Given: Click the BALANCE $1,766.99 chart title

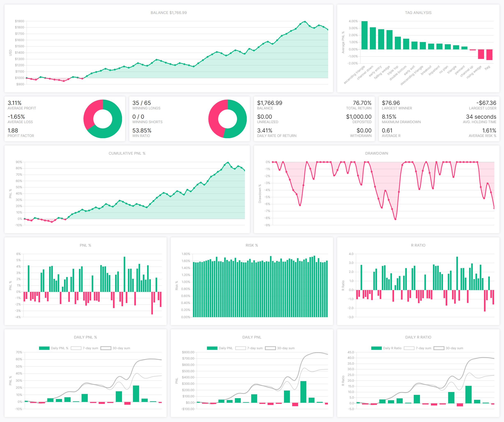Looking at the screenshot, I should 168,13.
